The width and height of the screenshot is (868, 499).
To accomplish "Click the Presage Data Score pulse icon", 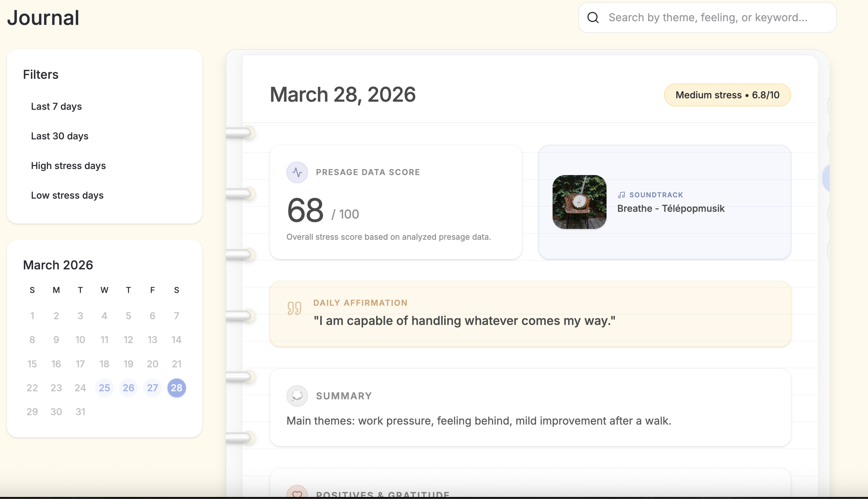I will pyautogui.click(x=297, y=172).
